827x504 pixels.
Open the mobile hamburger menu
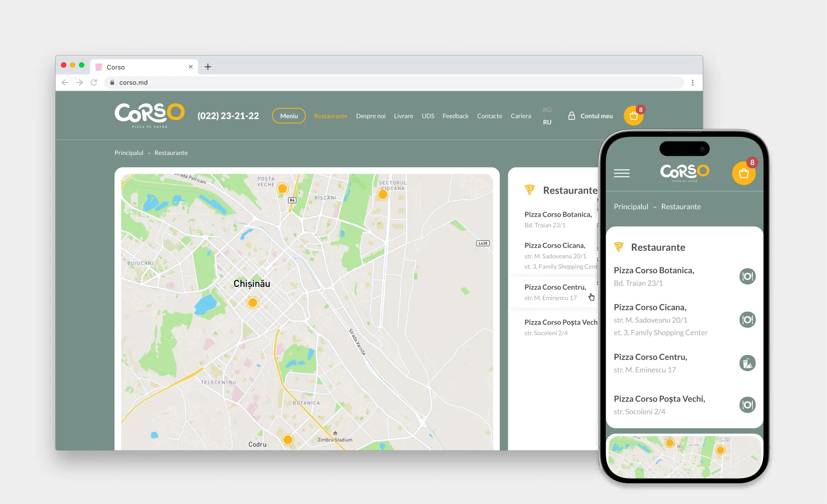622,173
